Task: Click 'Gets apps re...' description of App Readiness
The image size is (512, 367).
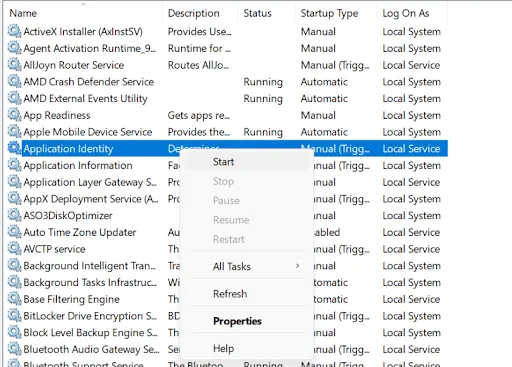Action: [199, 115]
